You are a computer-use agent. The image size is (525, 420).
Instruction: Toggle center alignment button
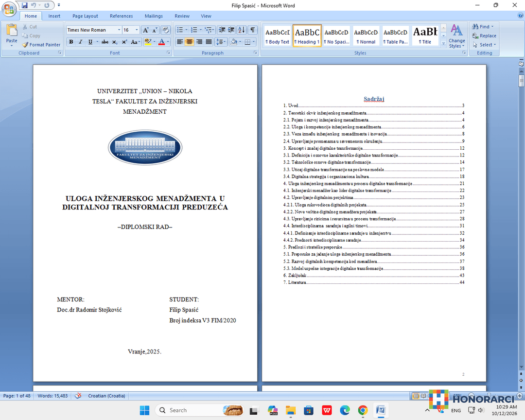pos(190,42)
